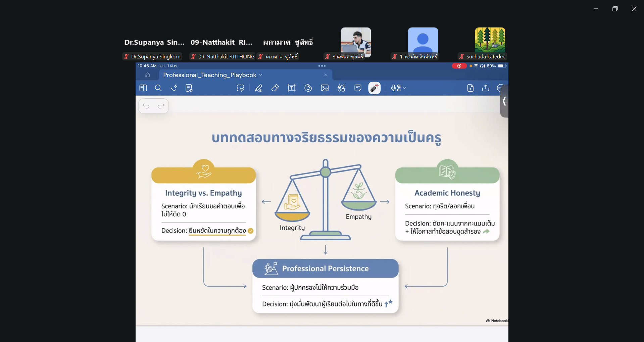Go to the Home library tab

[x=147, y=75]
